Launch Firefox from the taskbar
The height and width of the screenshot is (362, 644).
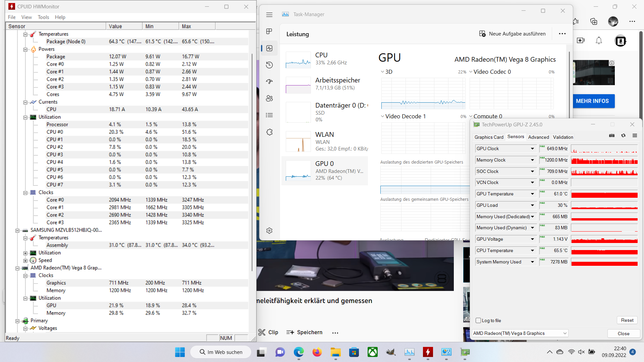pyautogui.click(x=317, y=352)
